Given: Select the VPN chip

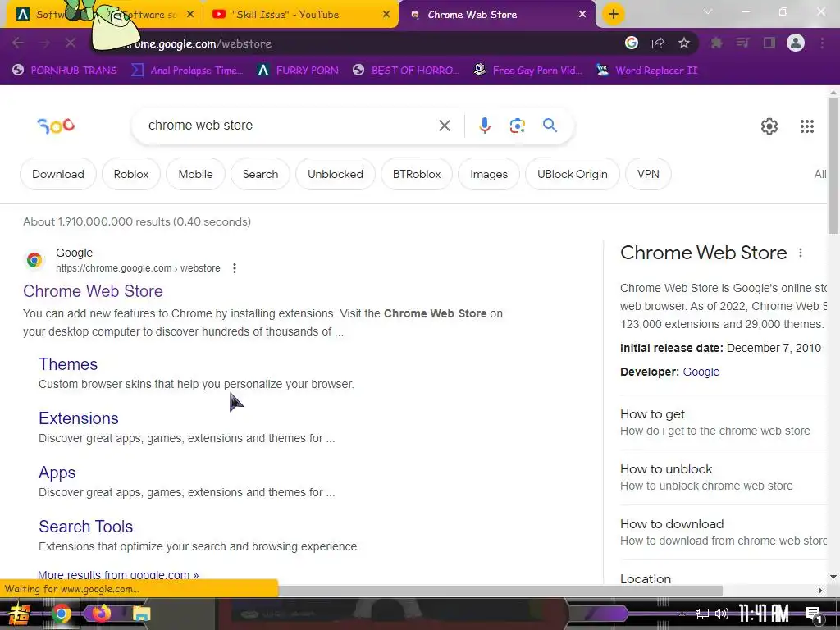Looking at the screenshot, I should pos(648,174).
